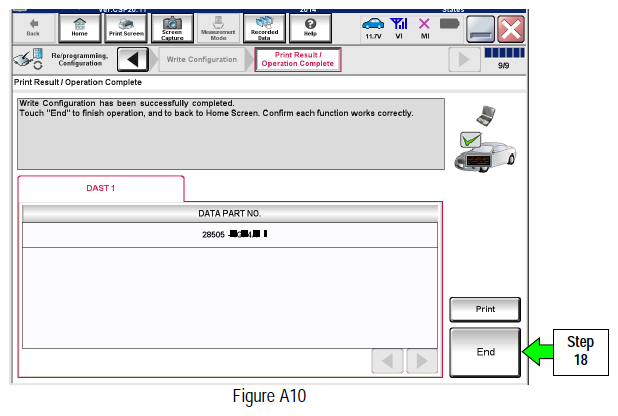Select the 28505 data part number row
Screen dimensions: 618x416
pyautogui.click(x=230, y=235)
